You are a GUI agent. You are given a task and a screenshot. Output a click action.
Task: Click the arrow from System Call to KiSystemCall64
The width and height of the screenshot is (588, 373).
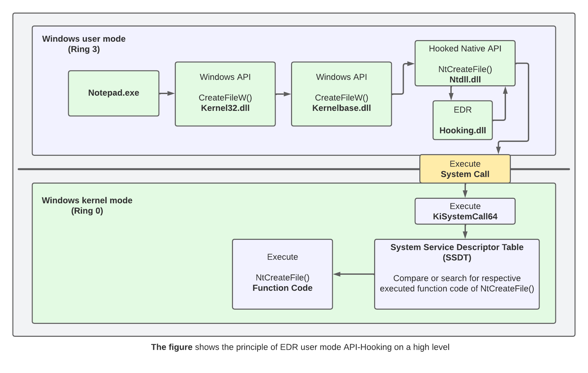point(465,190)
